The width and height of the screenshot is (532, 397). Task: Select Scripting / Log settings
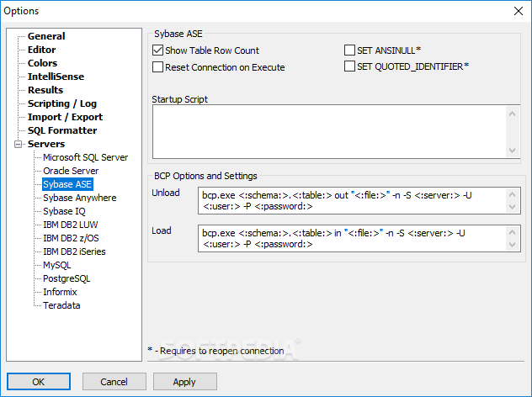62,103
